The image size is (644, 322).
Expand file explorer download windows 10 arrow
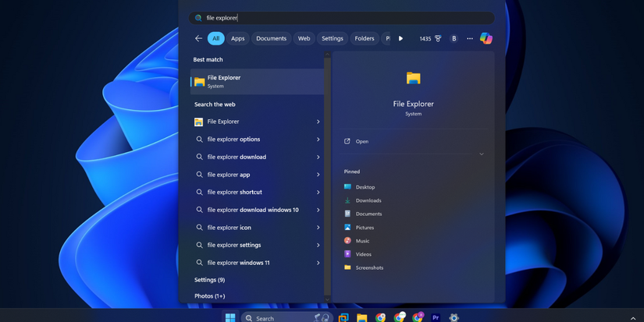coord(318,210)
